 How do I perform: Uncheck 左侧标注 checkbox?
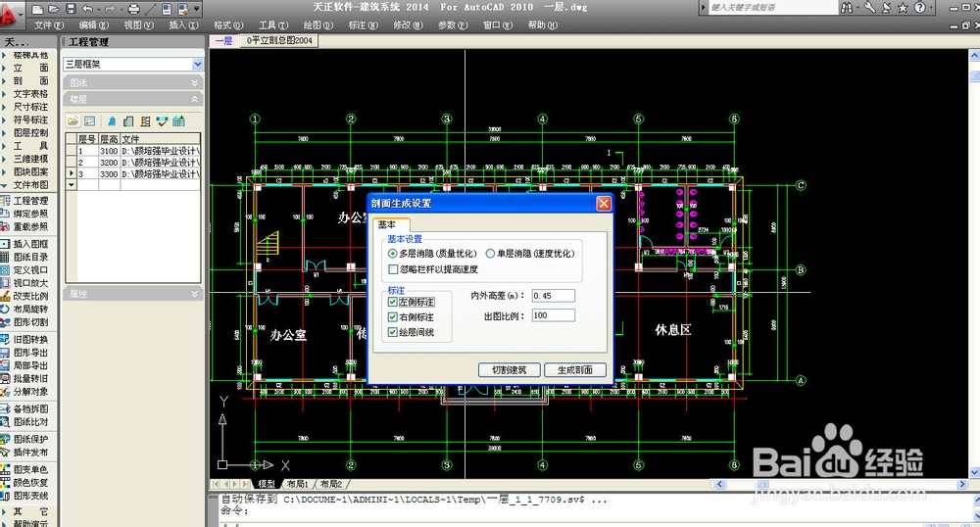point(393,302)
